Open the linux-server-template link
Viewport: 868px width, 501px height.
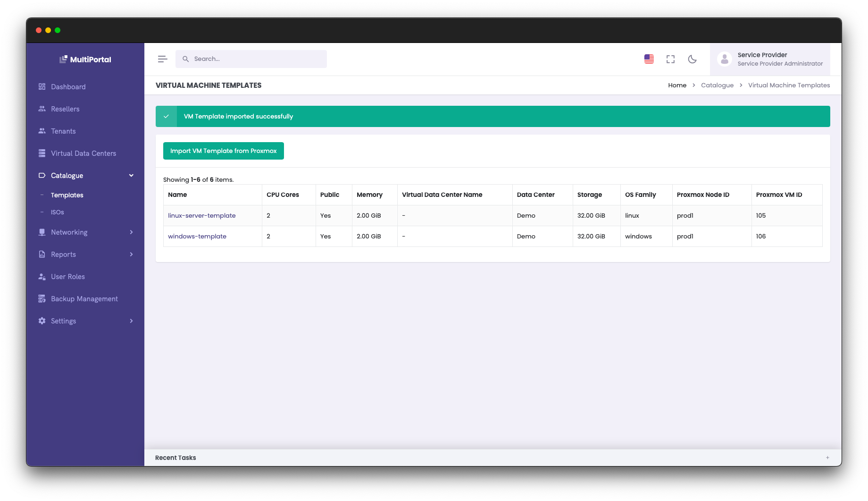[201, 216]
